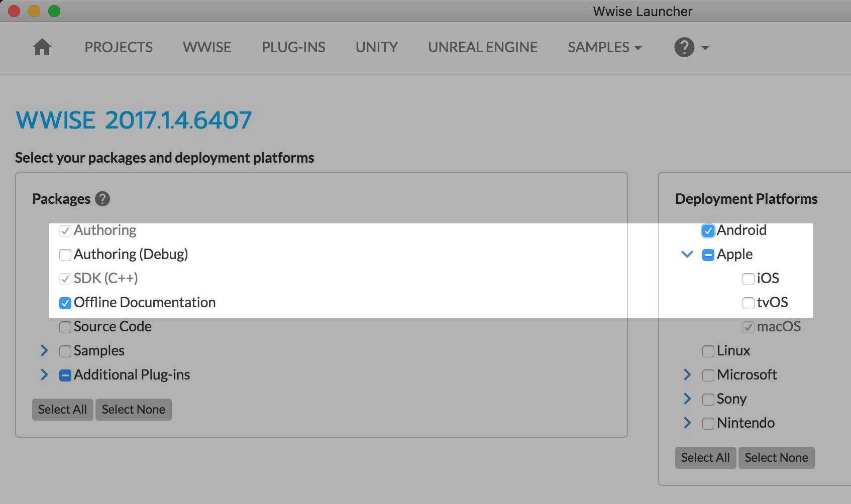The image size is (851, 504).
Task: Show help for Packages section
Action: pyautogui.click(x=102, y=199)
